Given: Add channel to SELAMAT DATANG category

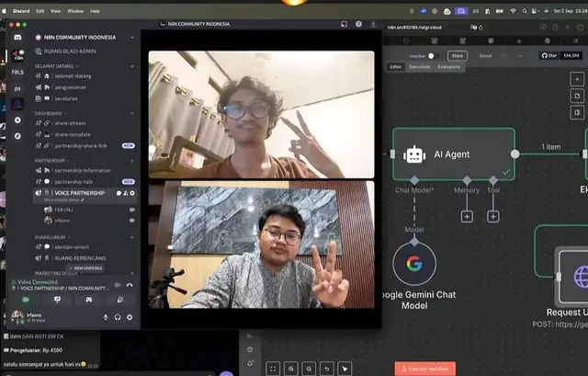Looking at the screenshot, I should (x=132, y=66).
